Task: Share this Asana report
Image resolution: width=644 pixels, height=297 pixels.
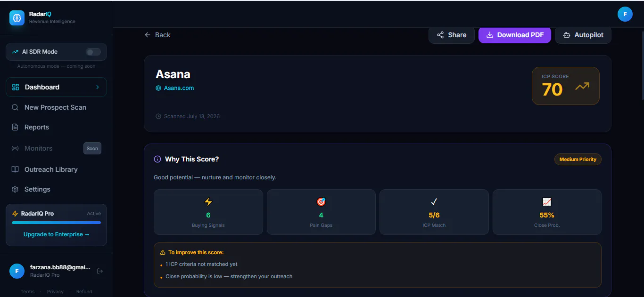Action: (x=451, y=35)
